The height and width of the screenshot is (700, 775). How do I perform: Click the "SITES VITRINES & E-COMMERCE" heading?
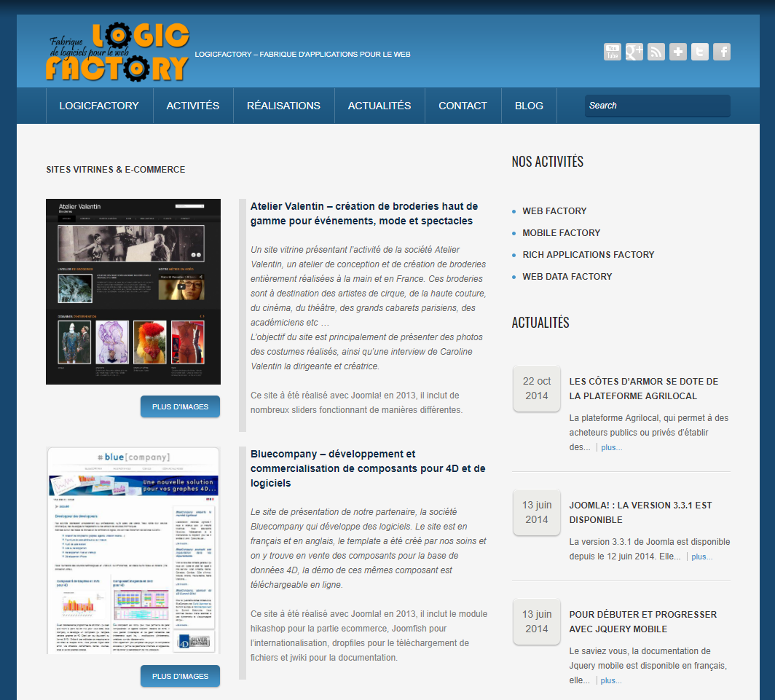[x=116, y=170]
